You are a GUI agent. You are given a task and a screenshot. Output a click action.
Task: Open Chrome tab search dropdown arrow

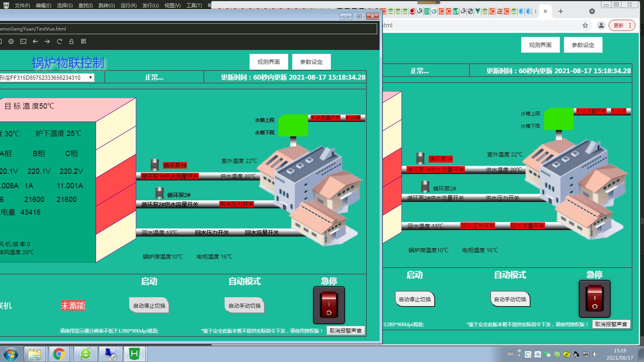(x=592, y=11)
